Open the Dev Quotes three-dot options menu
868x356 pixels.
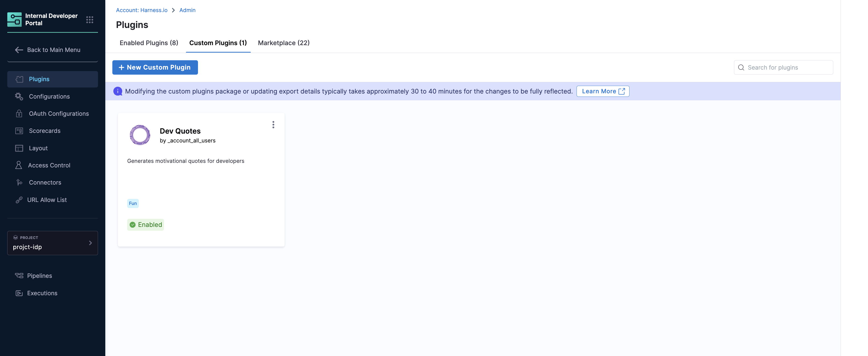(x=273, y=125)
